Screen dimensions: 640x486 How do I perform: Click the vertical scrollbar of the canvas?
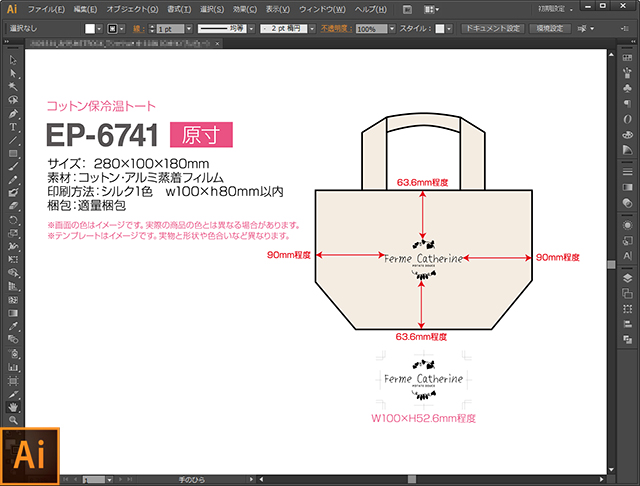[611, 263]
